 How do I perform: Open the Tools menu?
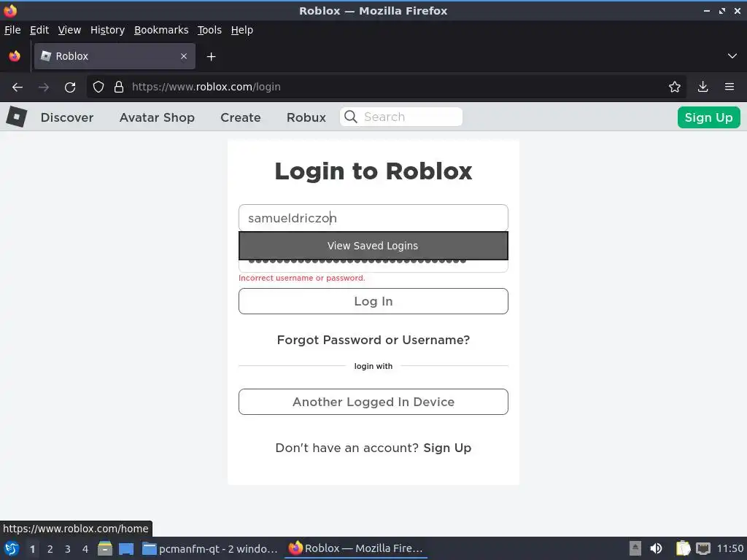209,30
